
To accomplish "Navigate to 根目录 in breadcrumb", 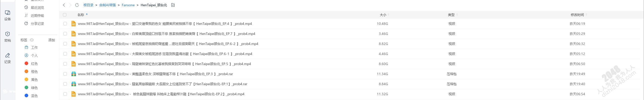I will 88,5.
